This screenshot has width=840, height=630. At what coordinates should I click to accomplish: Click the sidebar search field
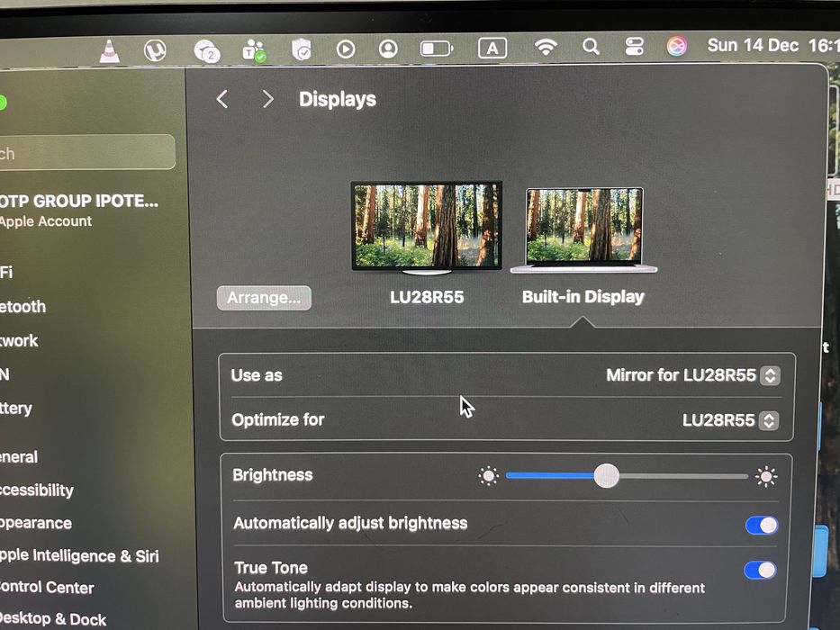(x=86, y=152)
